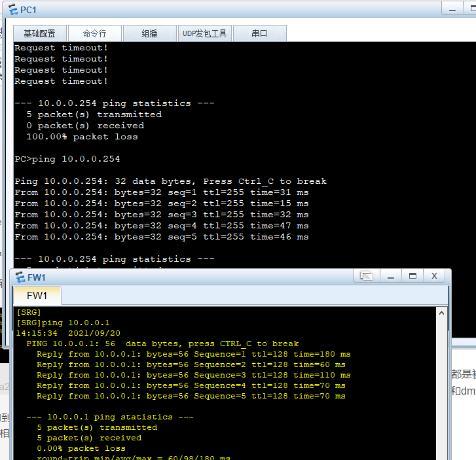Image resolution: width=476 pixels, height=460 pixels.
Task: Open the 组播 tab in PC1
Action: click(150, 33)
